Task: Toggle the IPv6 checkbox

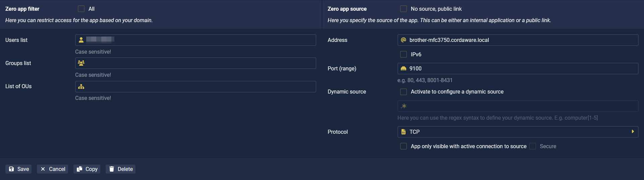Action: (x=404, y=54)
